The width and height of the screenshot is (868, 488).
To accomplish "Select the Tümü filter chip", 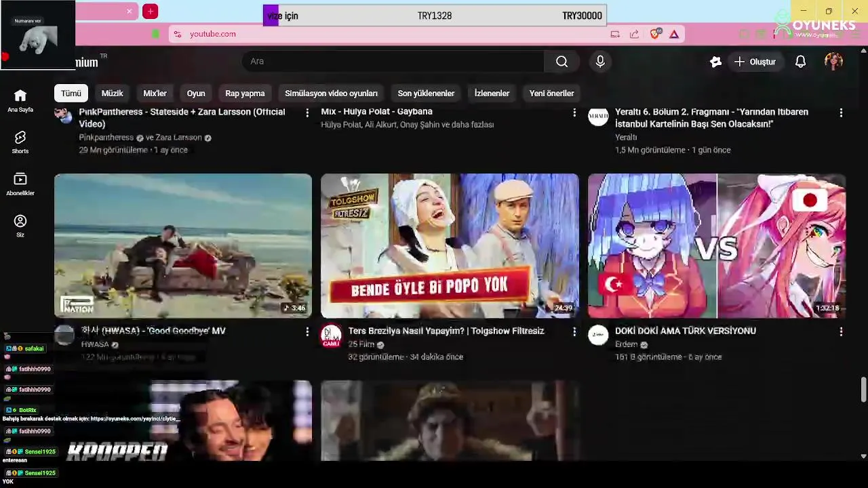I will coord(71,94).
